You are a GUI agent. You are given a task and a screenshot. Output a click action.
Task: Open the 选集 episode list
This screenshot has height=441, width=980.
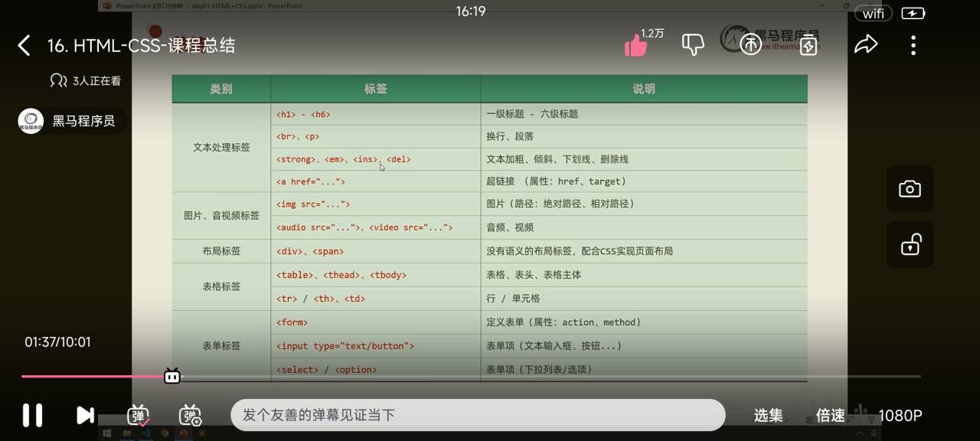coord(768,415)
